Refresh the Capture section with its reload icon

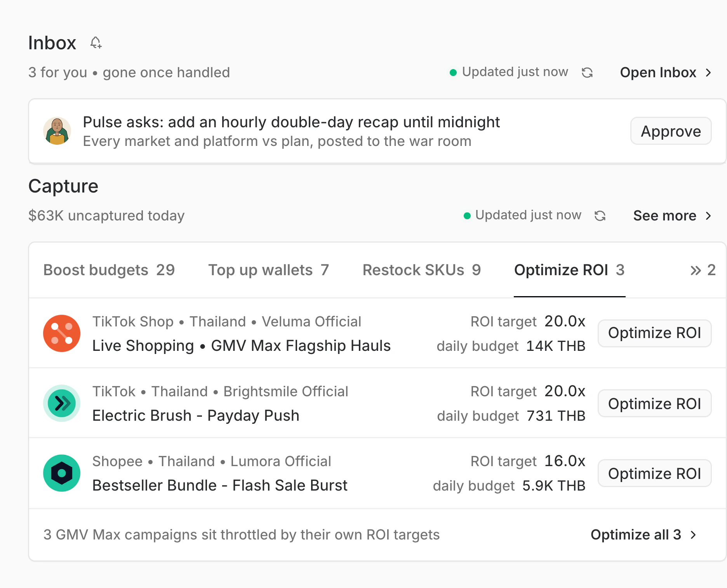600,216
